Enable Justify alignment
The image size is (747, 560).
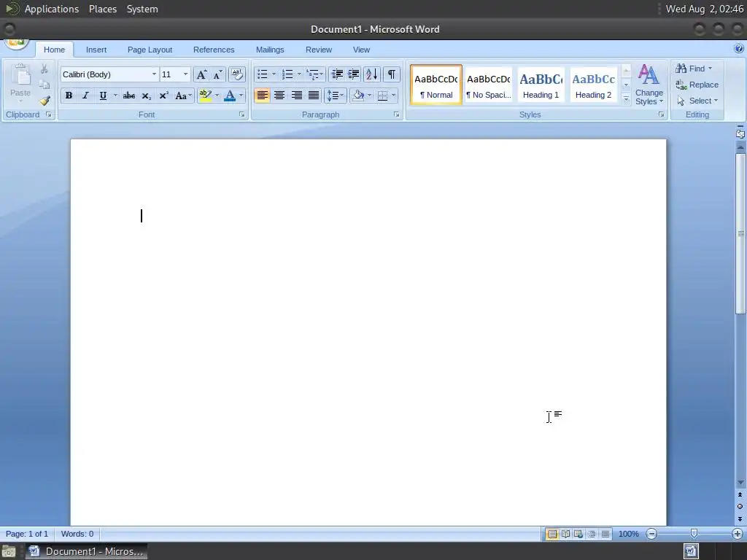[314, 96]
